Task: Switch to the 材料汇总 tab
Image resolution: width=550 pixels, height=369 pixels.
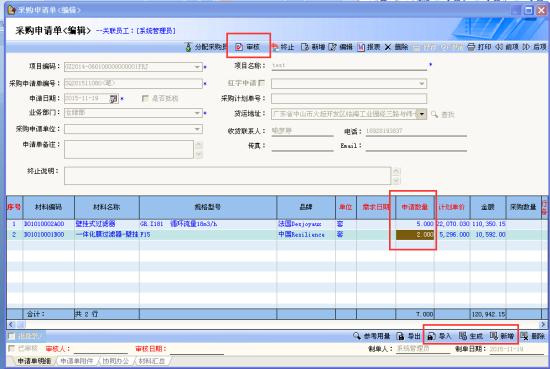Action: coord(152,361)
